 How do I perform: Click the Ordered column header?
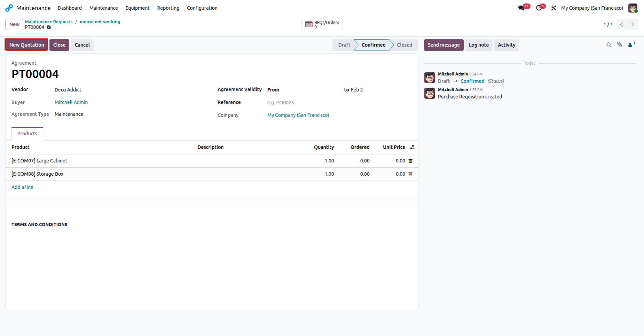click(x=360, y=147)
